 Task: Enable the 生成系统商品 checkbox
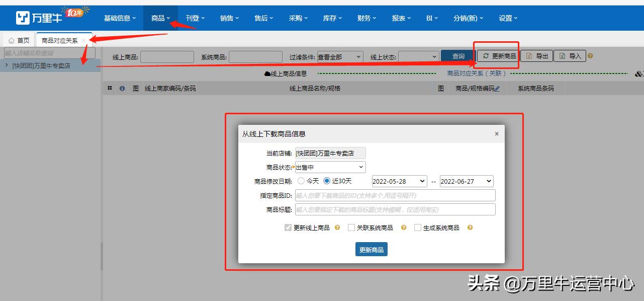point(418,228)
